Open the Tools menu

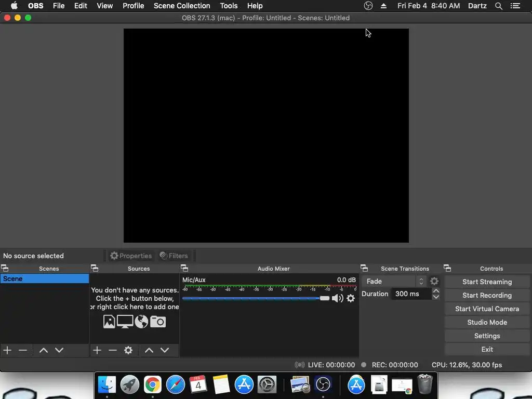229,6
